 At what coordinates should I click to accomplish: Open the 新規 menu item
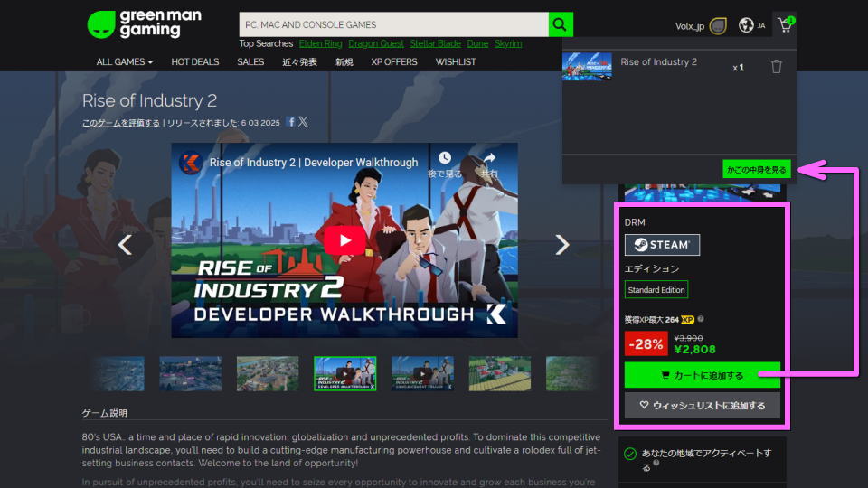click(344, 62)
